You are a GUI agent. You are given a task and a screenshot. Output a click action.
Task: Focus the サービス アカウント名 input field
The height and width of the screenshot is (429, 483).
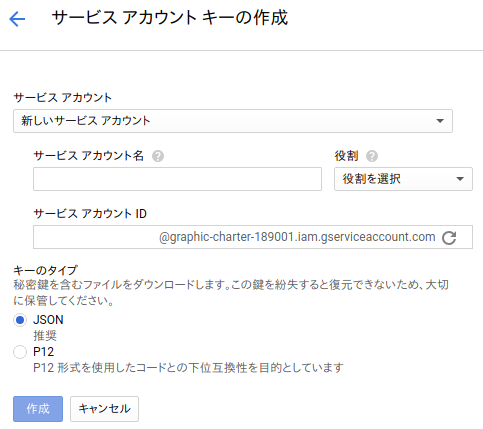point(177,179)
